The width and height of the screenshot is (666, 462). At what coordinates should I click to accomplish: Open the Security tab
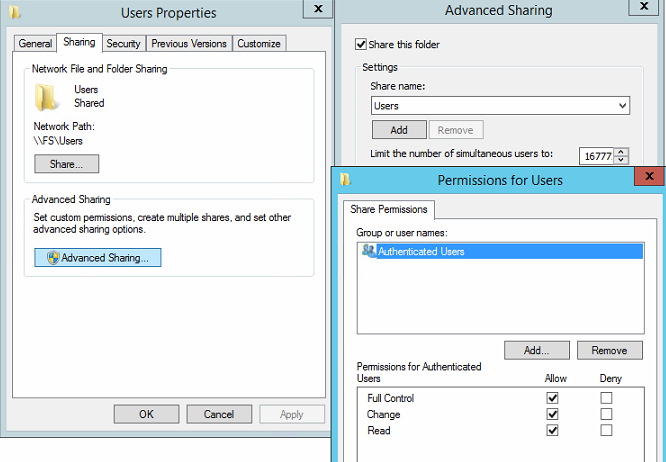point(123,43)
